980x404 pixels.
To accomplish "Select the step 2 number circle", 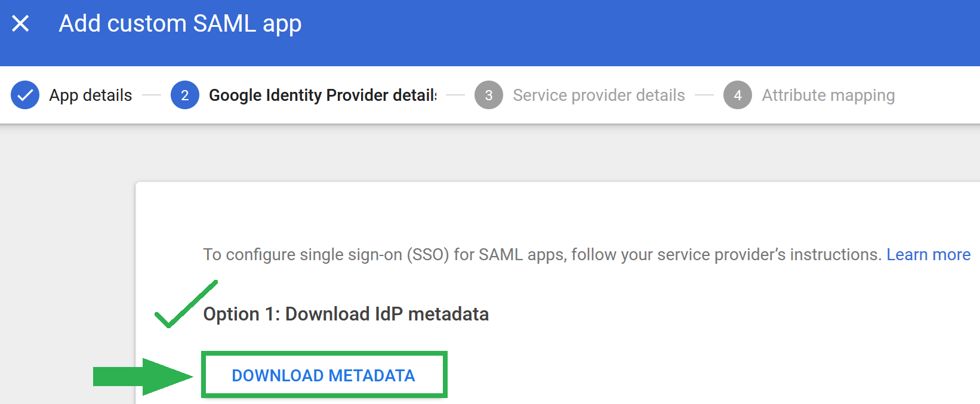I will 185,95.
